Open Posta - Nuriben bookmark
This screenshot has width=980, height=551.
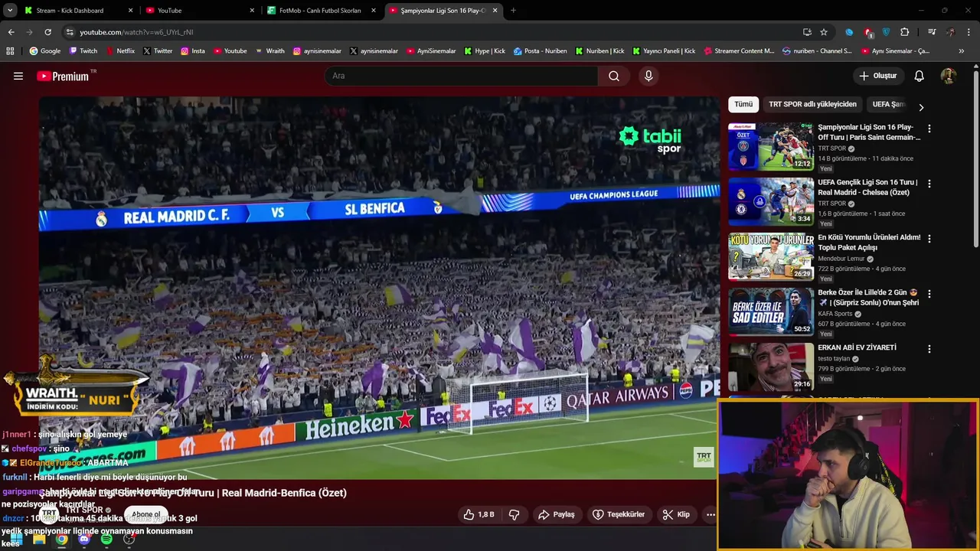[540, 51]
